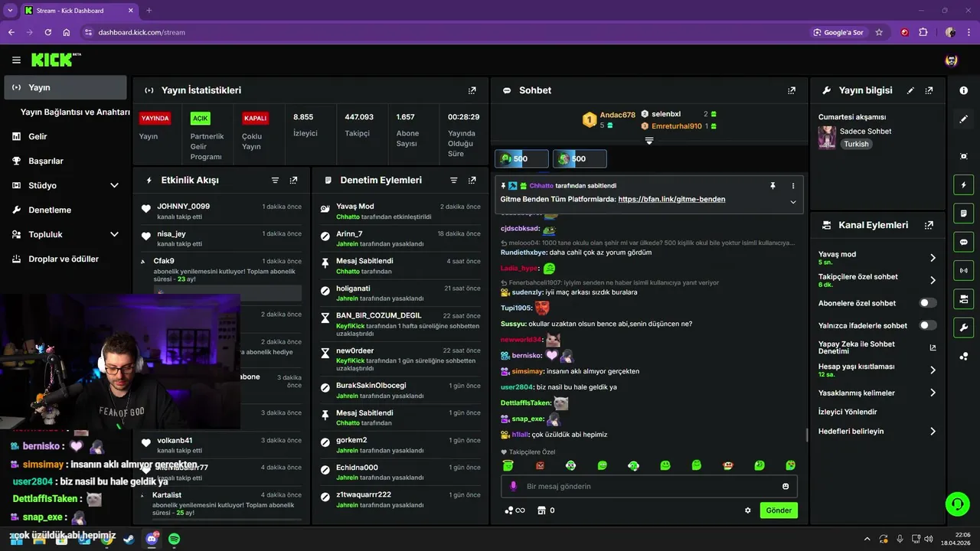
Task: Click the channel points icon below the message box
Action: point(514,510)
